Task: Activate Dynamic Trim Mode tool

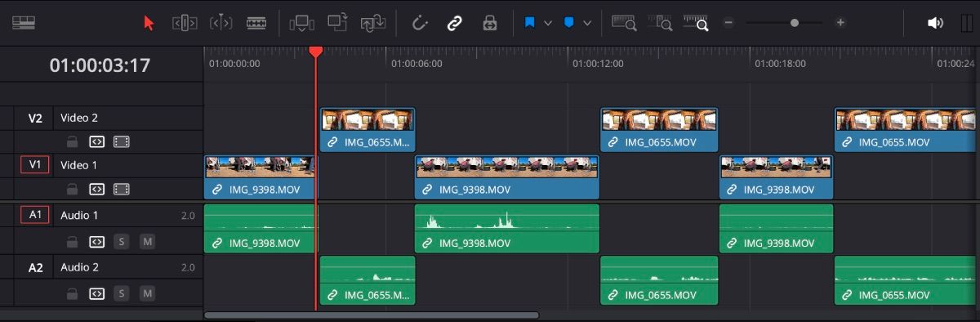Action: [x=220, y=23]
